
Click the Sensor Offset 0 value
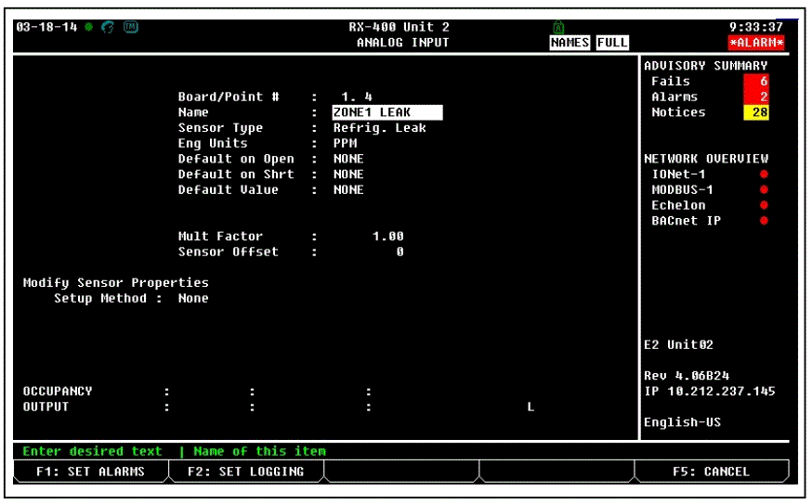[399, 252]
